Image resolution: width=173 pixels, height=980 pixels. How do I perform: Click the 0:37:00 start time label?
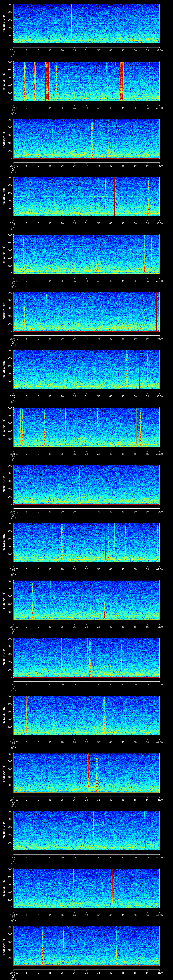14,396
